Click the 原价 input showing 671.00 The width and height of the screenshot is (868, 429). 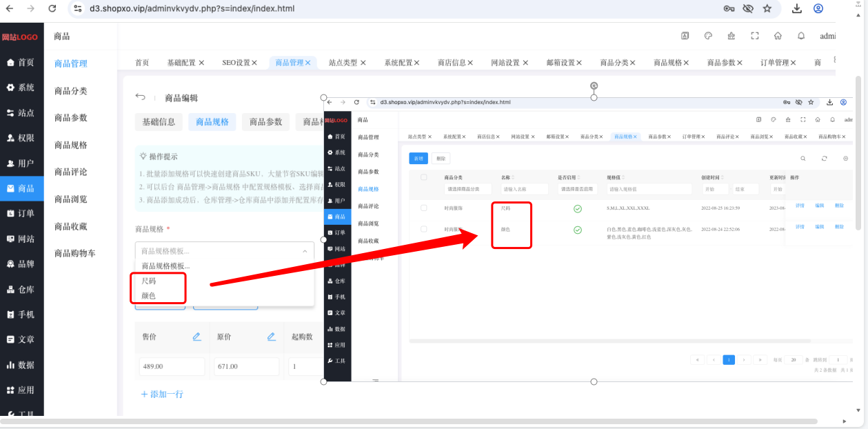tap(247, 366)
